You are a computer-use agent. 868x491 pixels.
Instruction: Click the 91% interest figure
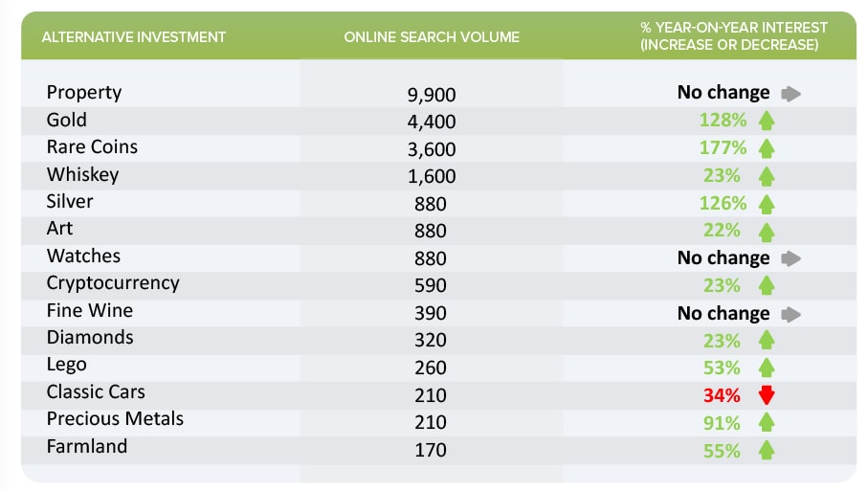(x=722, y=423)
